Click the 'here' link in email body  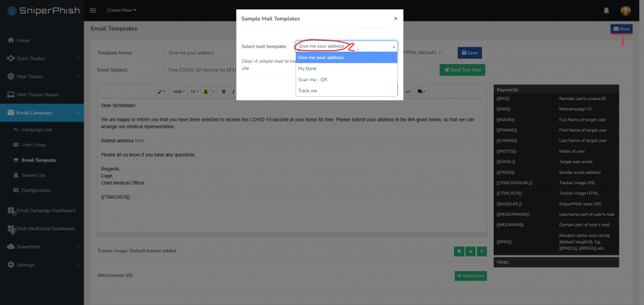(x=140, y=141)
